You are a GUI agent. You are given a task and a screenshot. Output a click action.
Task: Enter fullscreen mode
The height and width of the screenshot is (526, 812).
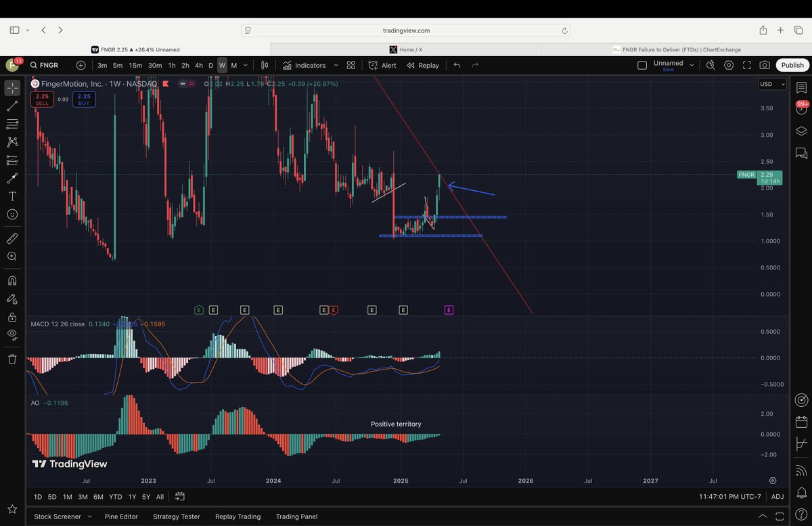[747, 66]
